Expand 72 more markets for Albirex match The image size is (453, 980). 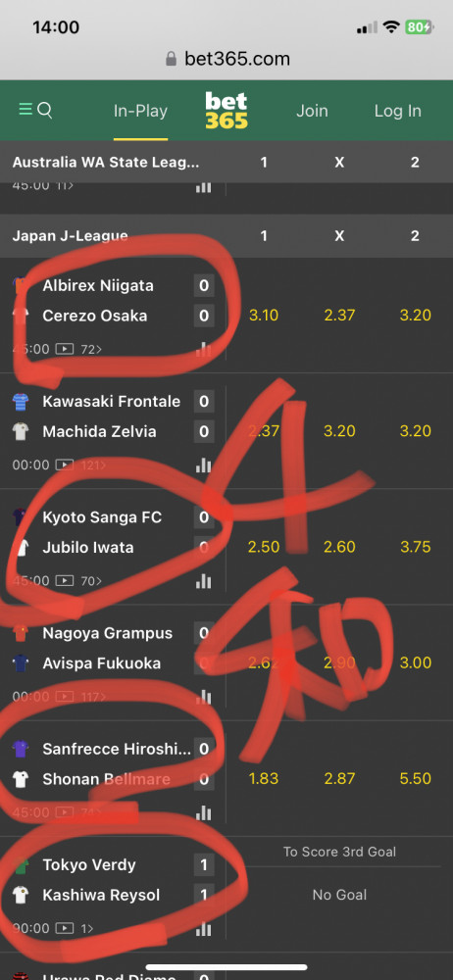pos(91,349)
